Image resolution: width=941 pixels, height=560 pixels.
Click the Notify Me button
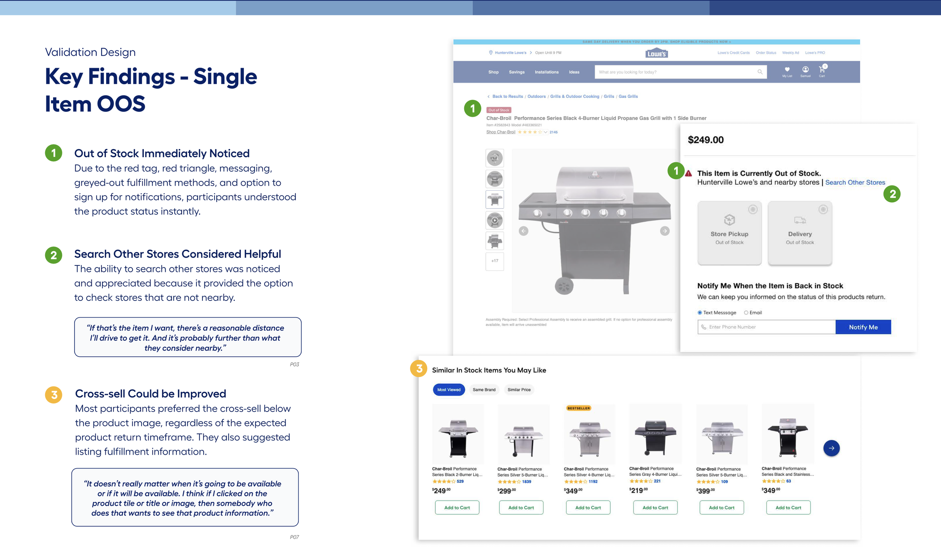863,327
